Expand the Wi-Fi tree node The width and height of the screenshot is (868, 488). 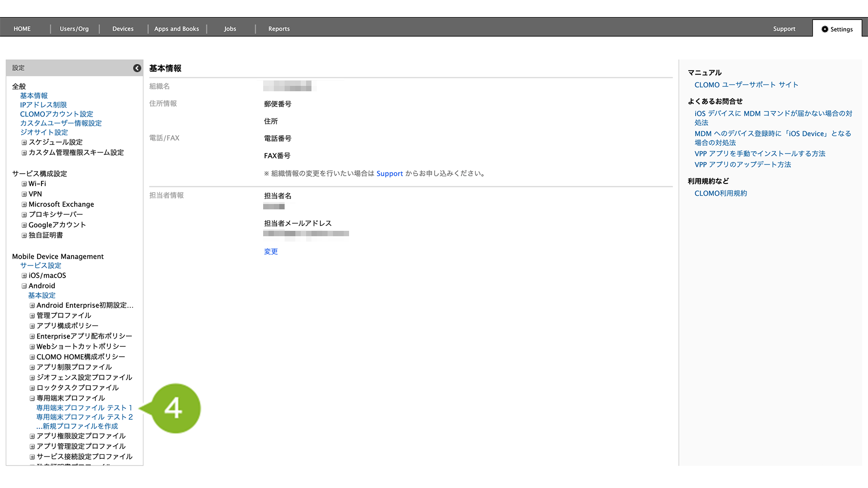24,184
